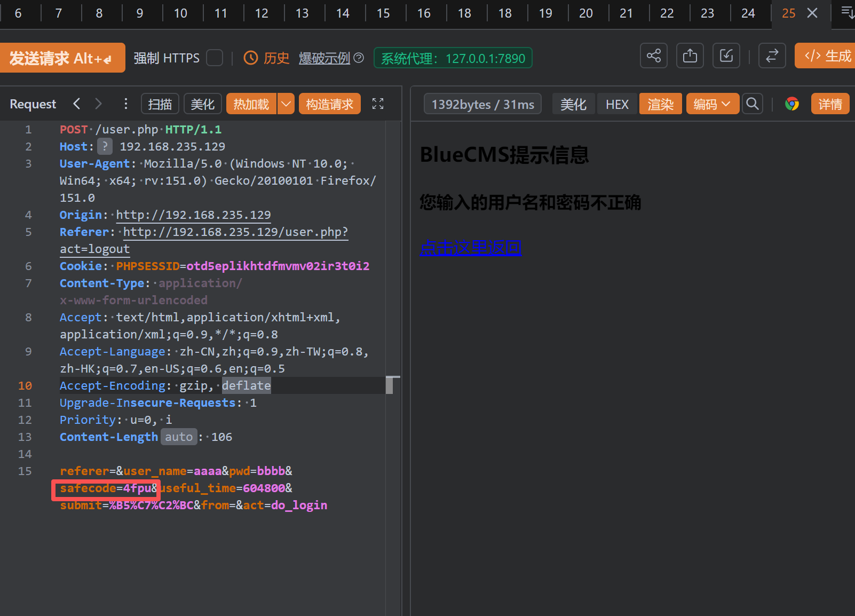Image resolution: width=855 pixels, height=616 pixels.
Task: Click the Content-Length value 106
Action: (x=222, y=437)
